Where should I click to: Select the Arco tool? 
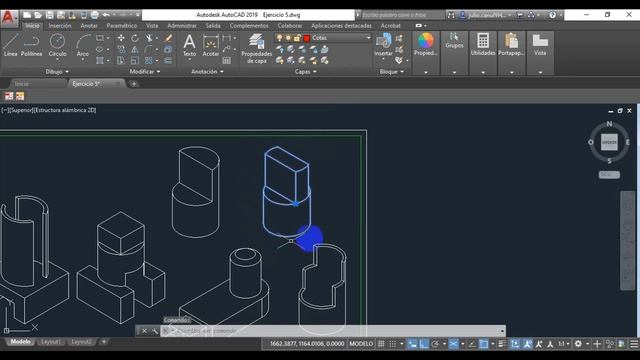click(x=82, y=45)
